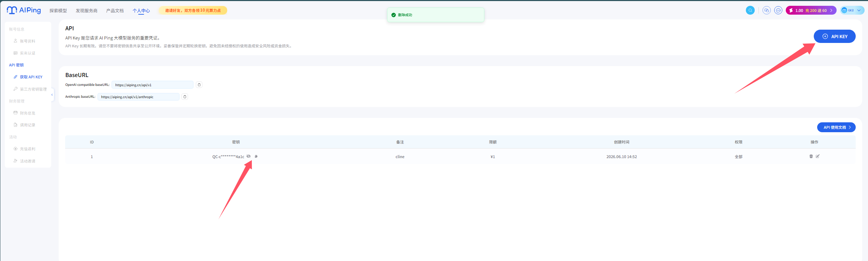Click the create API KEY button
The image size is (868, 261).
tap(835, 36)
